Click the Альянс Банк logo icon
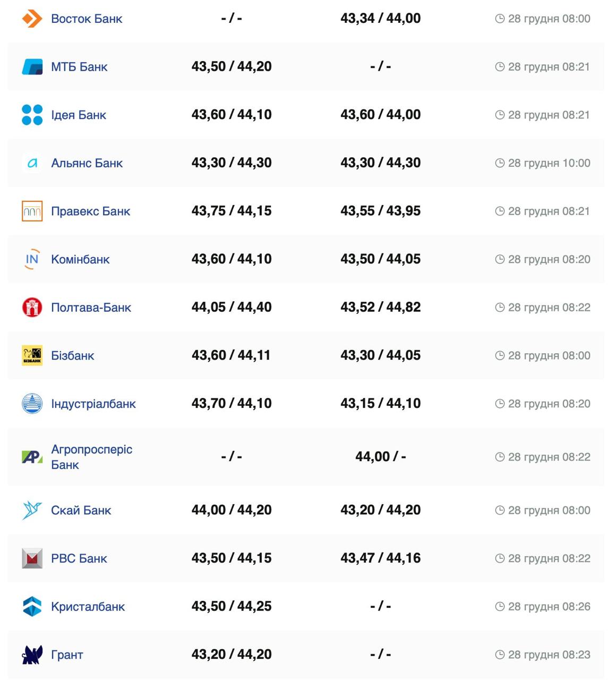The height and width of the screenshot is (680, 616). 32,163
